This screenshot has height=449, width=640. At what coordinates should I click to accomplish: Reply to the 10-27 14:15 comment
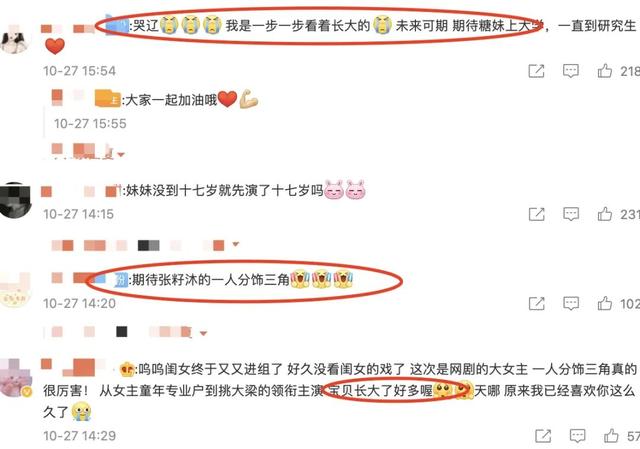click(571, 214)
